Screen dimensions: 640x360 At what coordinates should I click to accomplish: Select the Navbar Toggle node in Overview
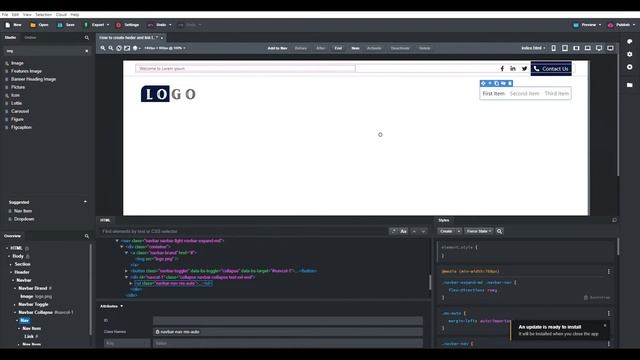[33, 304]
